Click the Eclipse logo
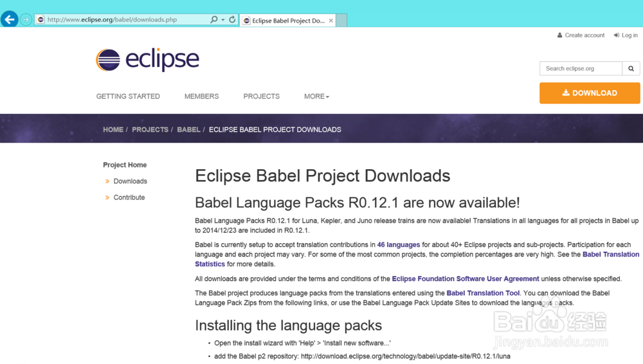The width and height of the screenshot is (643, 364). [148, 60]
